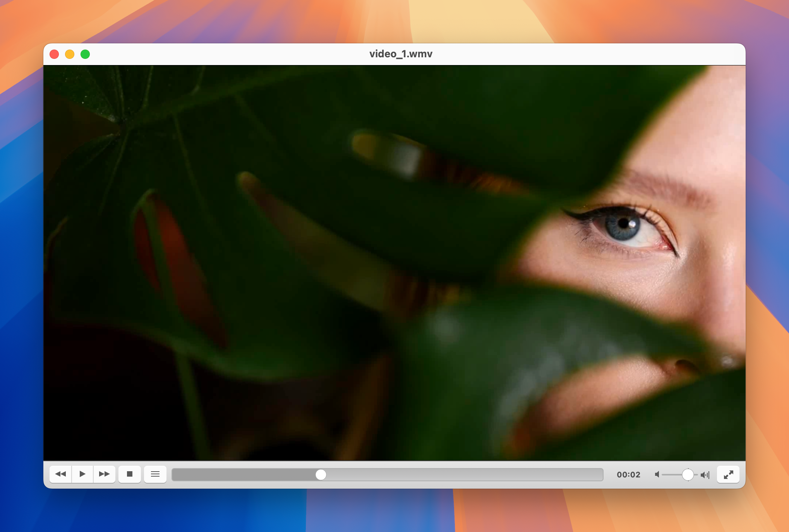Open the playlist with the hamburger icon
789x532 pixels.
pyautogui.click(x=155, y=474)
